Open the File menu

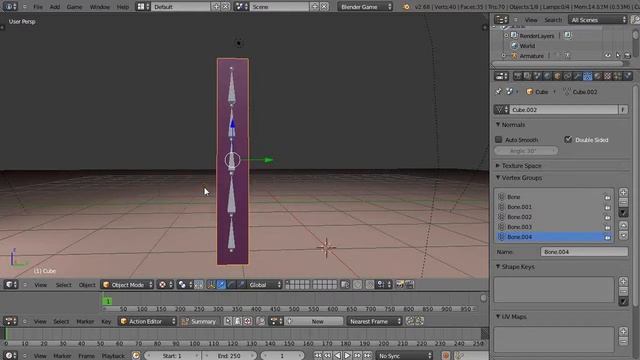(x=38, y=7)
